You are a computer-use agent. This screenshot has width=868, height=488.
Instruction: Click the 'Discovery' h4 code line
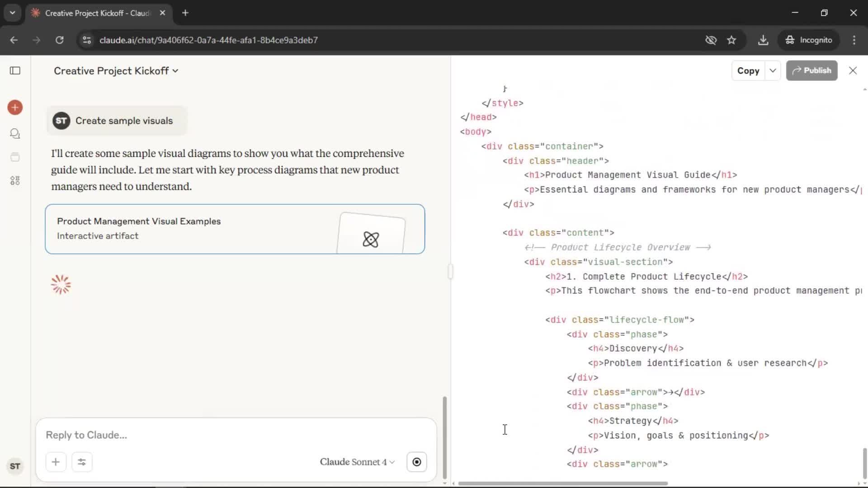click(636, 348)
